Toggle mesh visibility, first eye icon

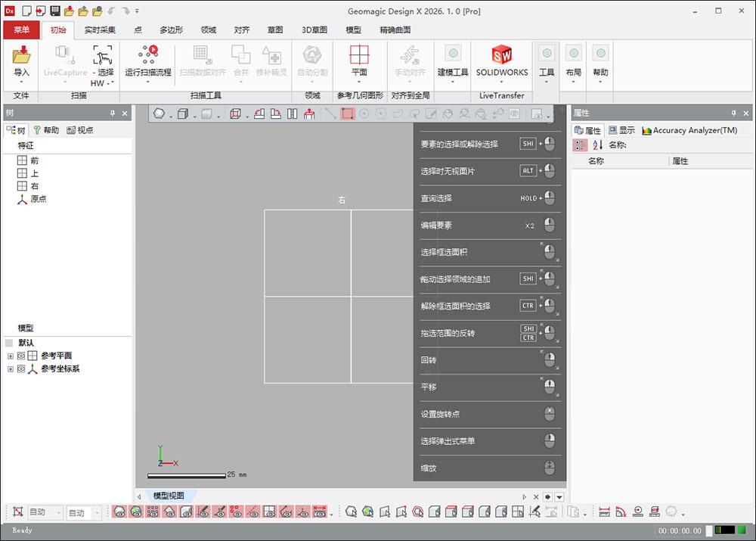point(120,511)
